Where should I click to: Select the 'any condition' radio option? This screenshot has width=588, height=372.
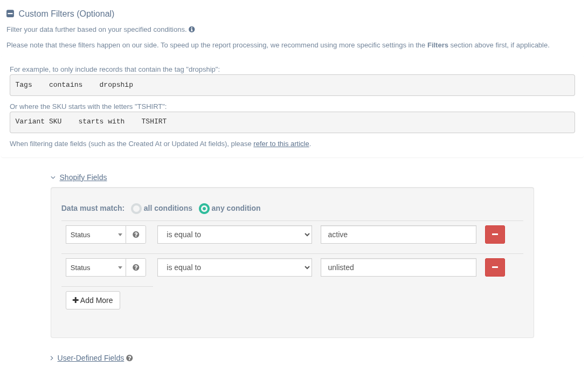[204, 209]
